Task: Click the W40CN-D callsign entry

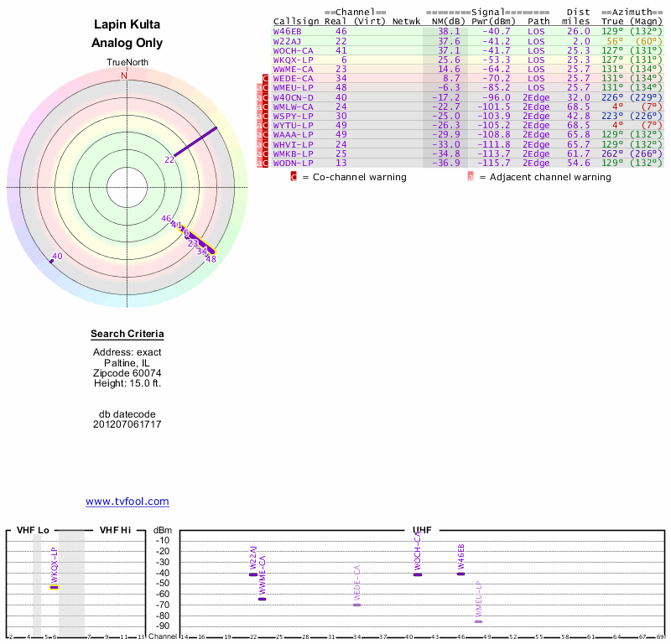Action: [x=294, y=97]
